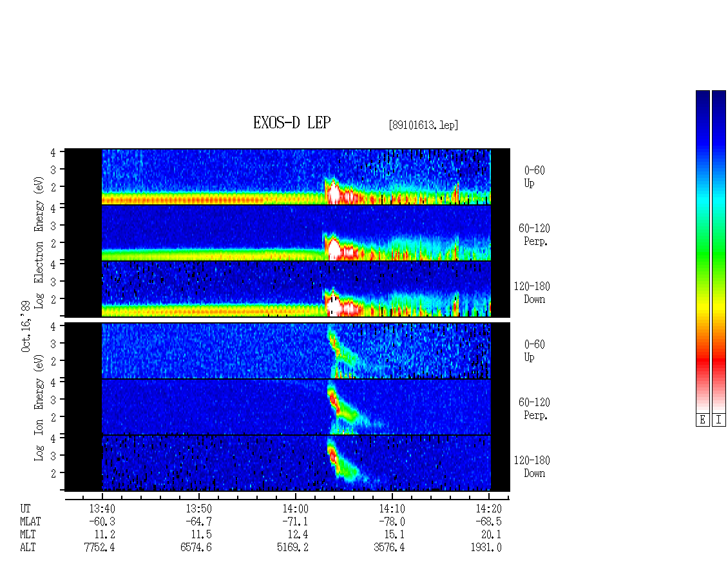Click the MLAT value -78.0
The height and width of the screenshot is (564, 728).
[392, 521]
